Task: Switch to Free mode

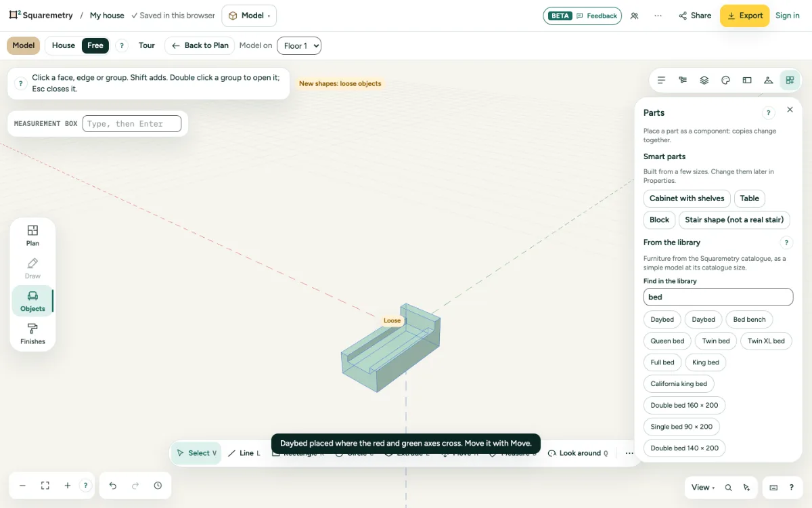Action: coord(95,45)
